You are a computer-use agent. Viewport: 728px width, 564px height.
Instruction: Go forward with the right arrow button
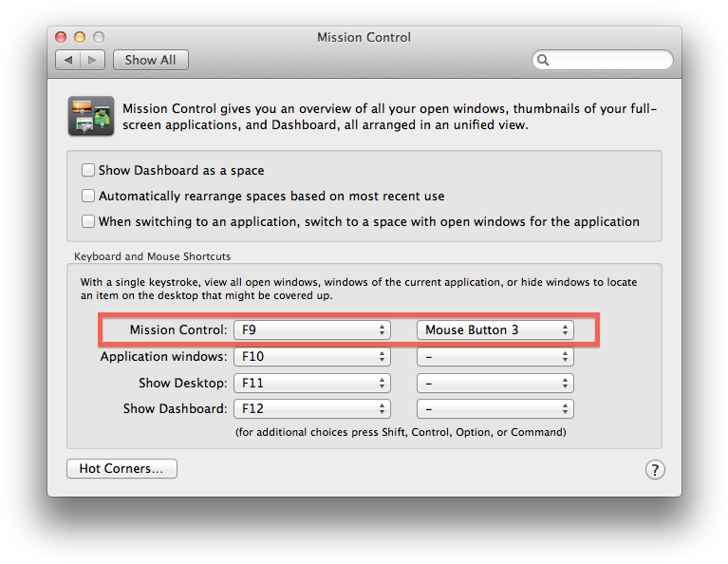click(x=92, y=60)
